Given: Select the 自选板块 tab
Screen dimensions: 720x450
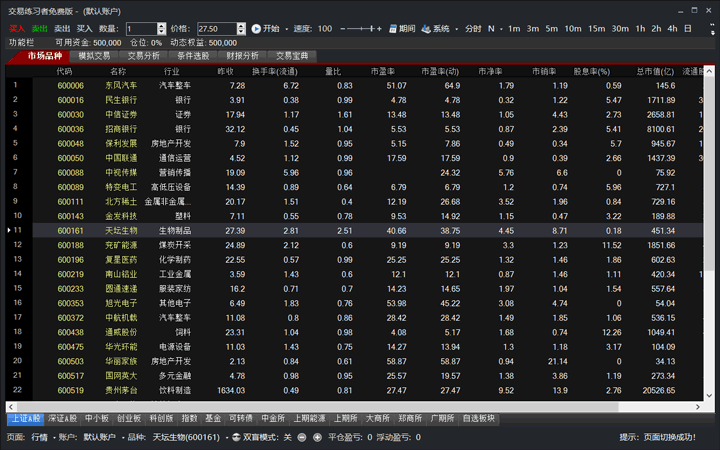Looking at the screenshot, I should coord(478,418).
